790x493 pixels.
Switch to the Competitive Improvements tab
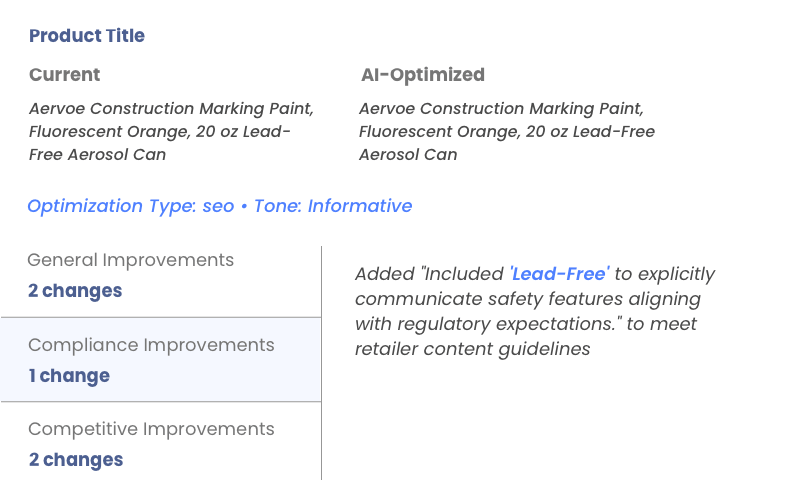(x=160, y=444)
